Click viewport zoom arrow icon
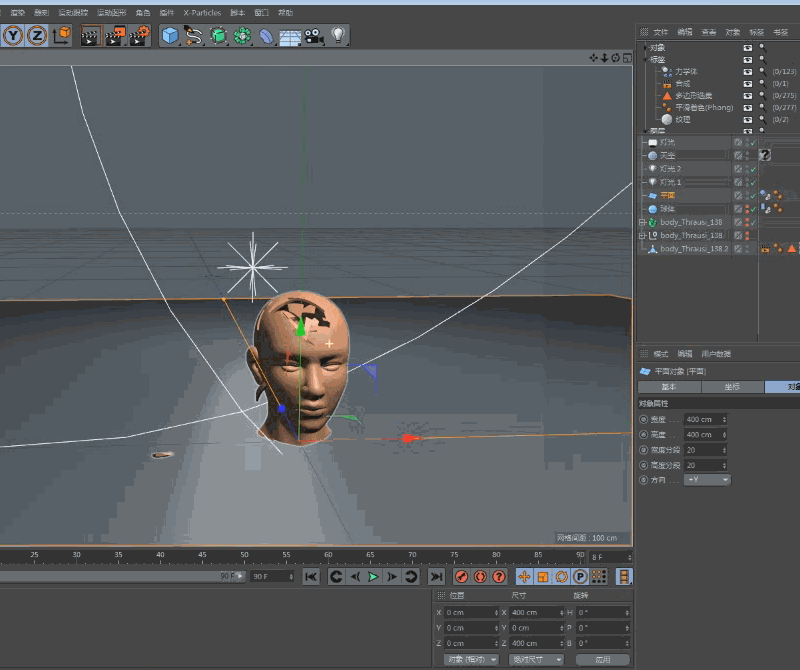Screen dimensions: 800x670 coord(604,58)
